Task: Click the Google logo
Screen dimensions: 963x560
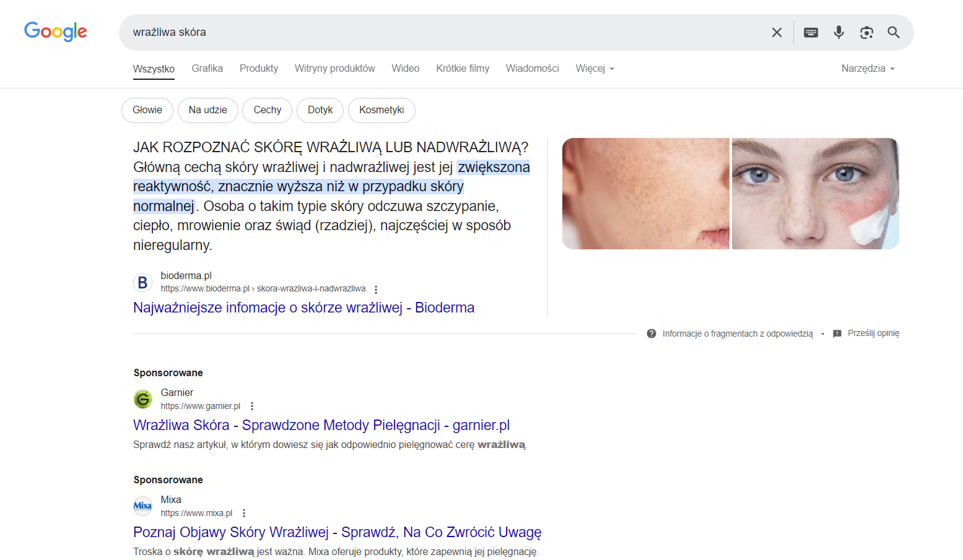Action: click(56, 32)
